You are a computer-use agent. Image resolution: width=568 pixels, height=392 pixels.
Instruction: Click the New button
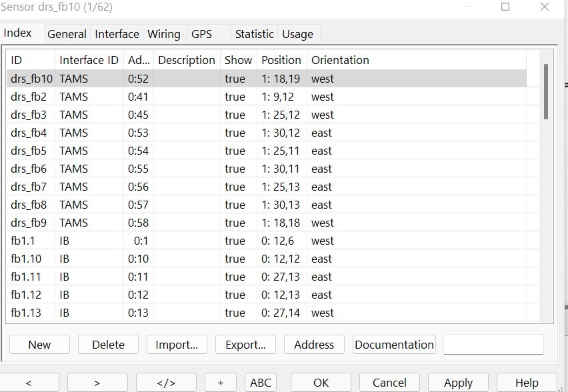pos(39,345)
